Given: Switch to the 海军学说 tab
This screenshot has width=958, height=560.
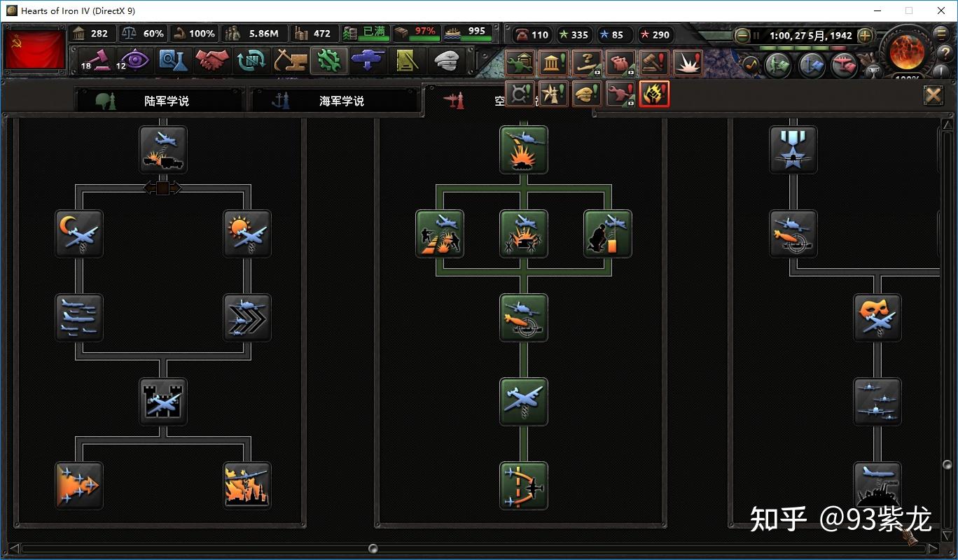Looking at the screenshot, I should [x=335, y=101].
